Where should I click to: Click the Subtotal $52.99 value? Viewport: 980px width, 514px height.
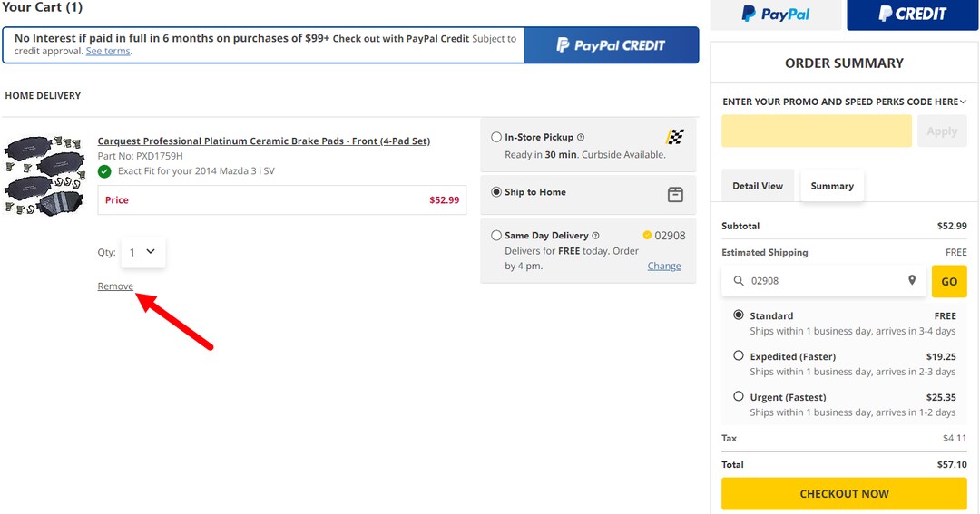952,226
